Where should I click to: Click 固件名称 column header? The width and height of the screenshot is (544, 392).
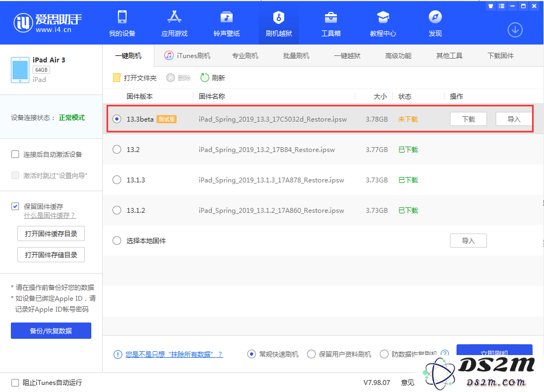point(211,96)
